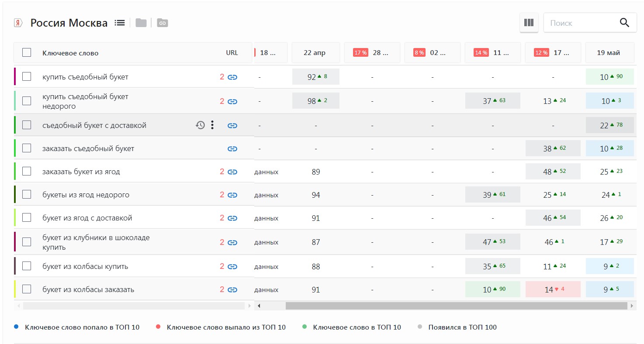Click the keyword column horizontal scrollbar
This screenshot has height=344, width=644.
(134, 306)
